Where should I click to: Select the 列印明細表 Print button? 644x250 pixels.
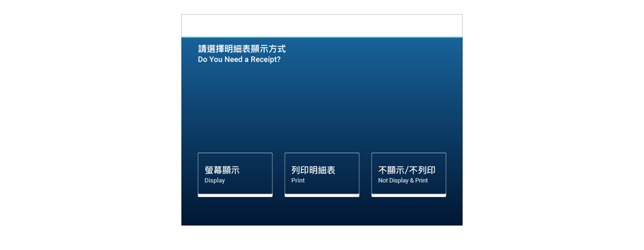pyautogui.click(x=321, y=175)
